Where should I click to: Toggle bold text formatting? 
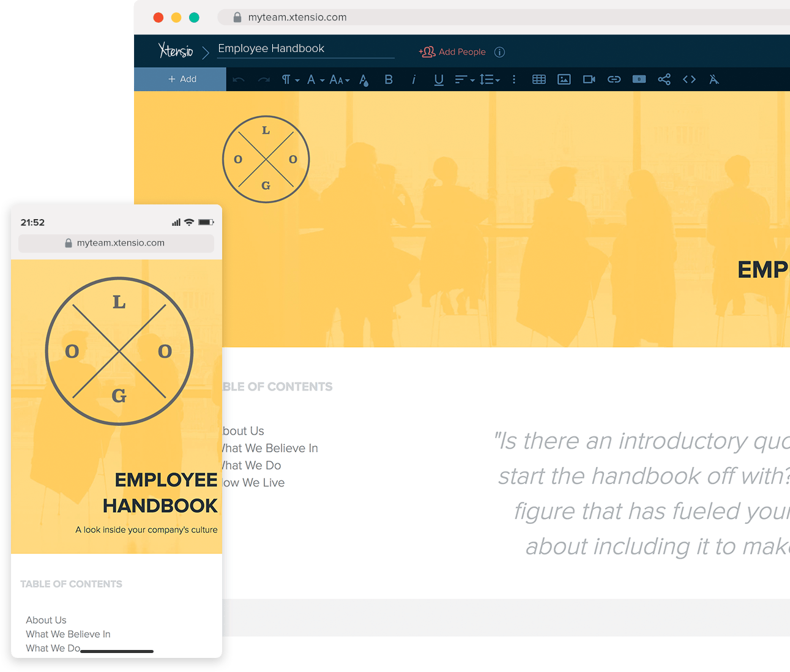coord(389,80)
